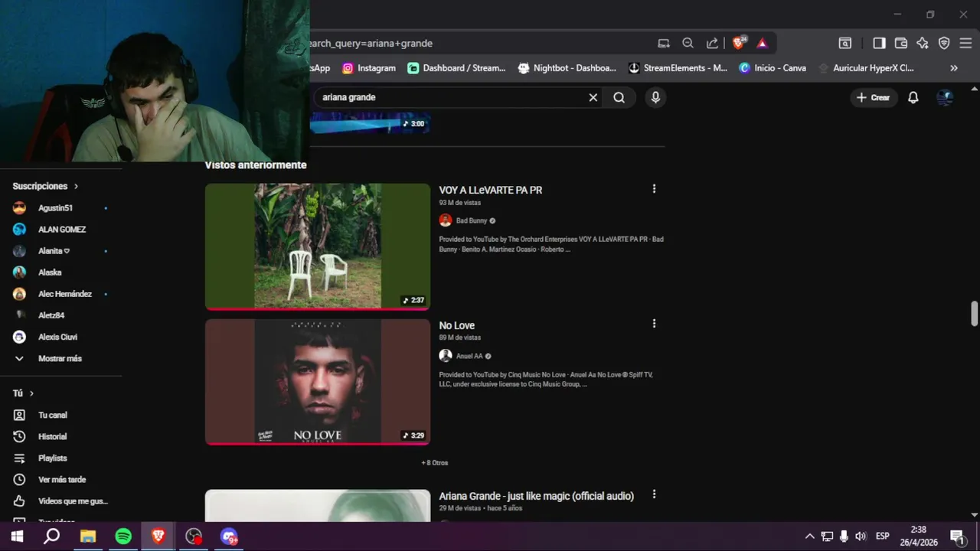Open Auricular HyperX bookmark
The height and width of the screenshot is (551, 980).
point(866,68)
